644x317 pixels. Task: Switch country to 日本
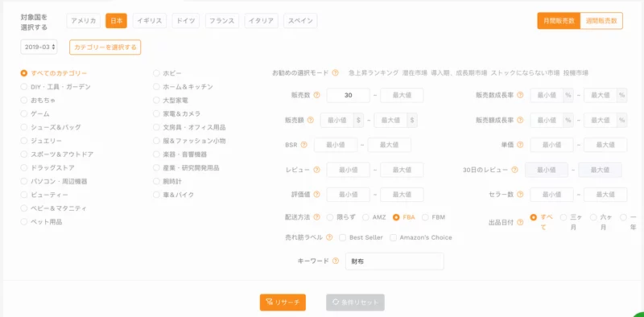pyautogui.click(x=116, y=21)
